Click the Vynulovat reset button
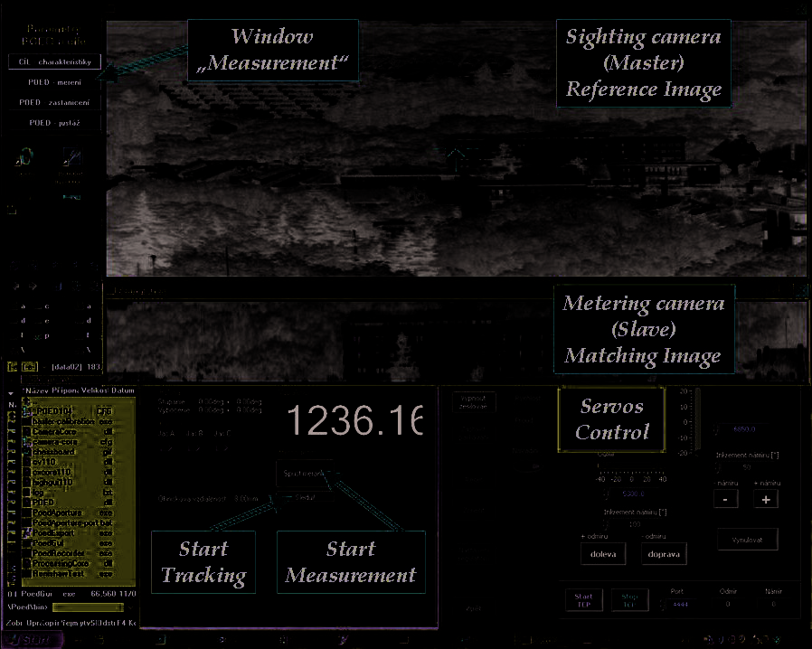812x649 pixels. point(747,539)
